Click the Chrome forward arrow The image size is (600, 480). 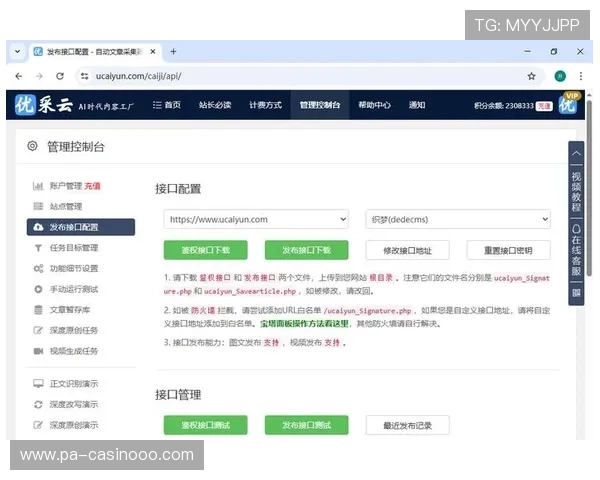pyautogui.click(x=39, y=76)
